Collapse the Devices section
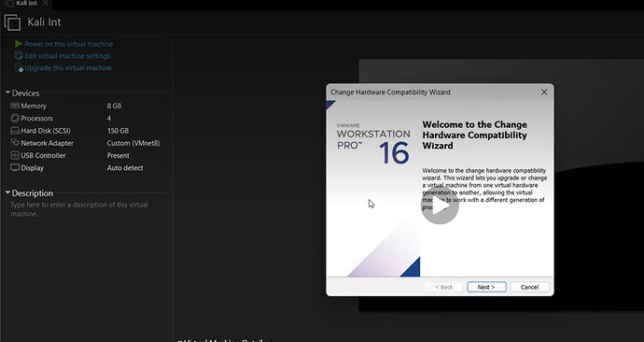Viewport: 644px width, 342px height. [x=7, y=93]
